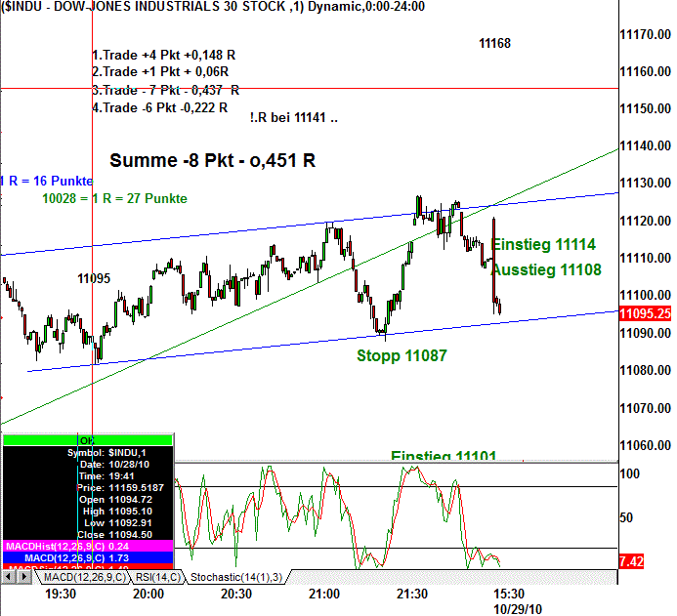Select the '10028 = 1 R = 27 Punkte' note
This screenshot has width=677, height=616.
(114, 198)
